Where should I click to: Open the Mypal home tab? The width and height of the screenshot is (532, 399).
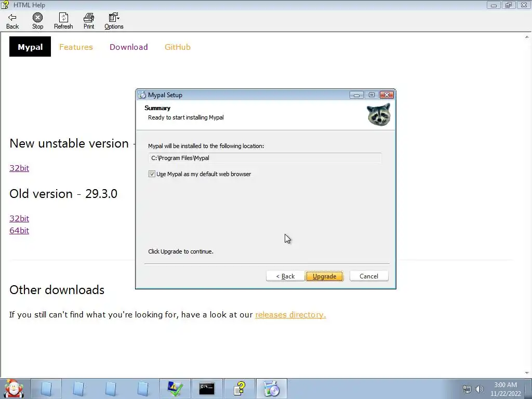point(30,47)
